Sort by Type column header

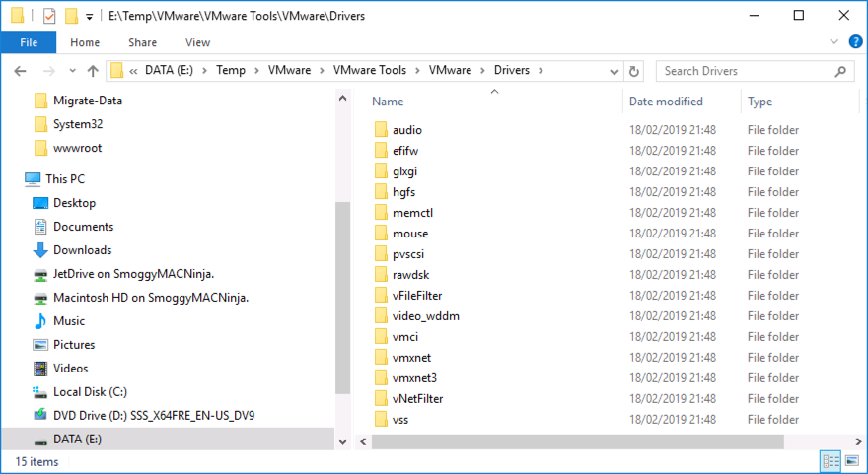759,102
